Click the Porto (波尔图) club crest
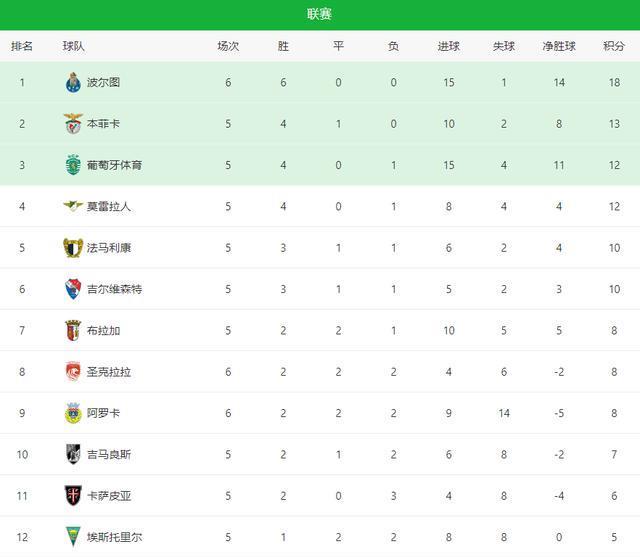 click(73, 82)
